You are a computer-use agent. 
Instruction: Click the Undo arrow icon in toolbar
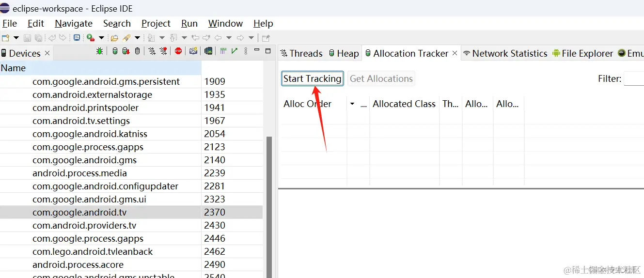[52, 38]
